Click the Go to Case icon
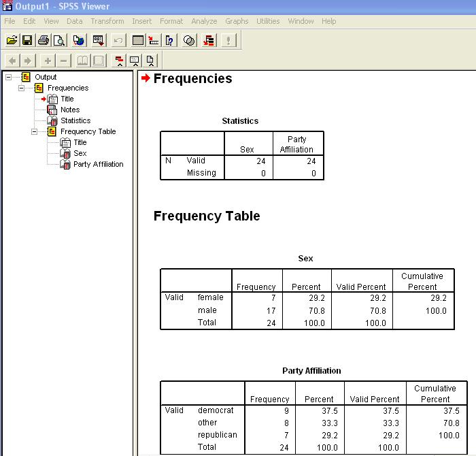The image size is (476, 456). point(154,40)
